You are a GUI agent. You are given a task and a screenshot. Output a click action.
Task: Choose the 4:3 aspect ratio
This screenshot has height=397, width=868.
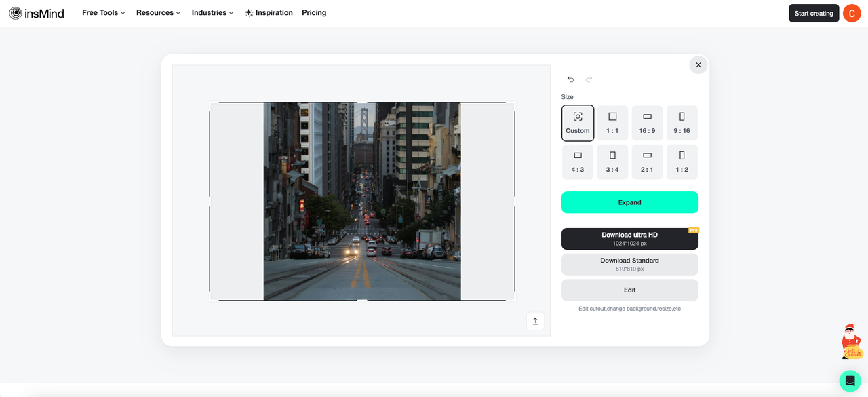[x=578, y=162]
